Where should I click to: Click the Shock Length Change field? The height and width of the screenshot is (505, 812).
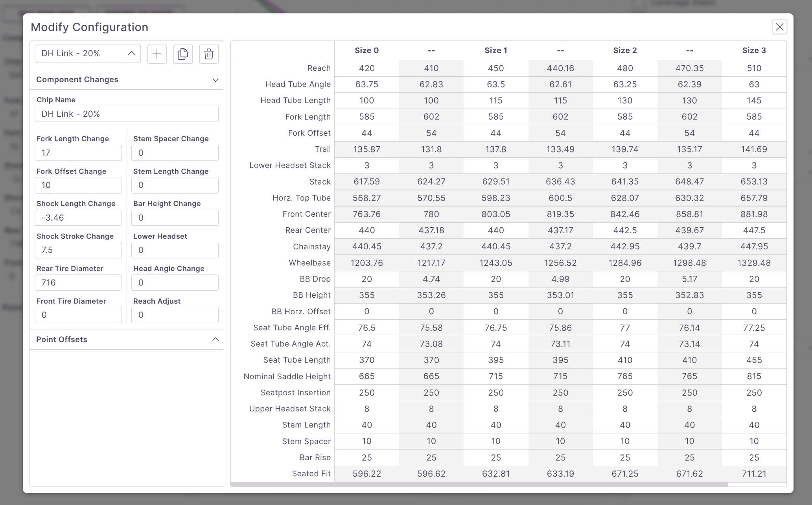point(78,218)
